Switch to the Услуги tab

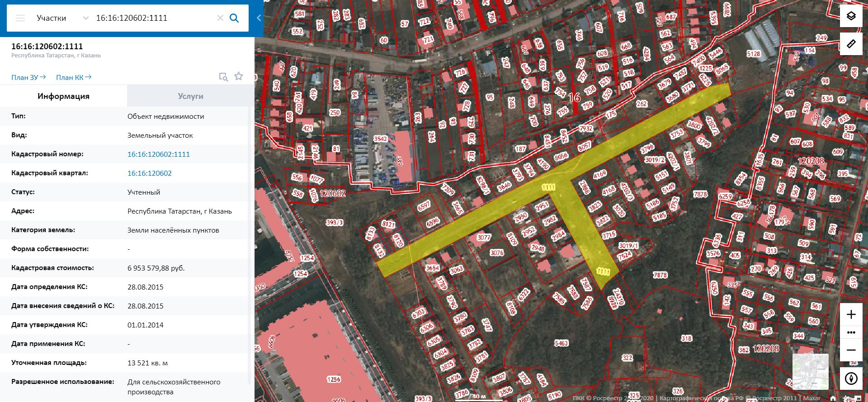(x=190, y=96)
